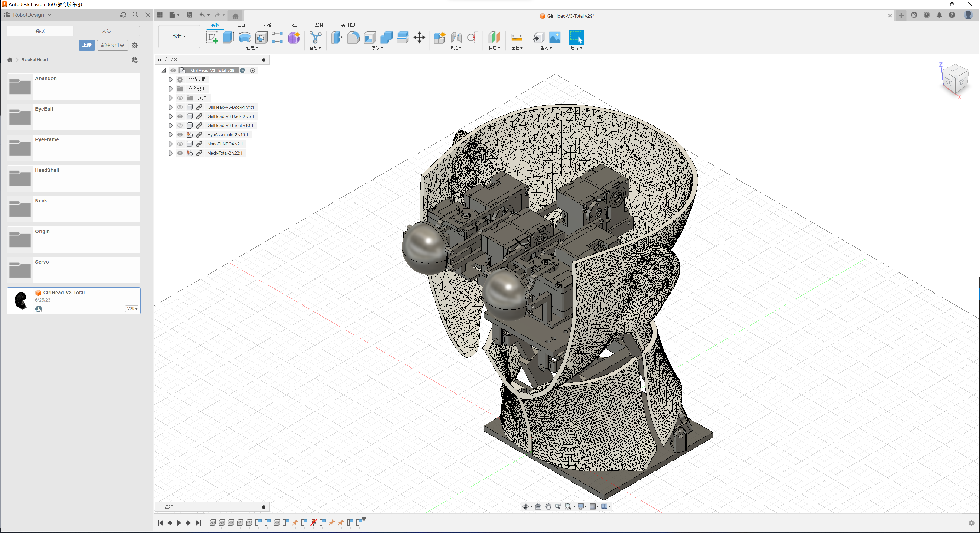The height and width of the screenshot is (533, 980).
Task: Expand the EyeAssemble-2 v10:1 node
Action: pos(171,134)
